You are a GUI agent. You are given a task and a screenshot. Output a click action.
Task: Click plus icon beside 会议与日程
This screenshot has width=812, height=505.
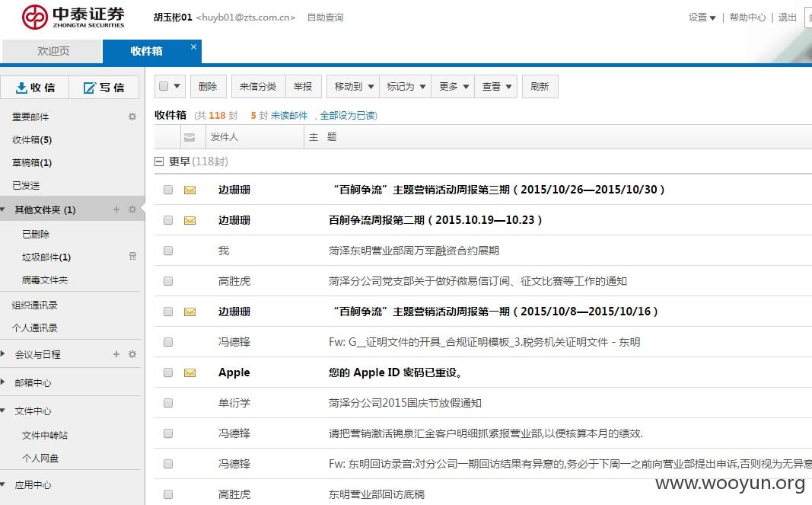coord(116,354)
